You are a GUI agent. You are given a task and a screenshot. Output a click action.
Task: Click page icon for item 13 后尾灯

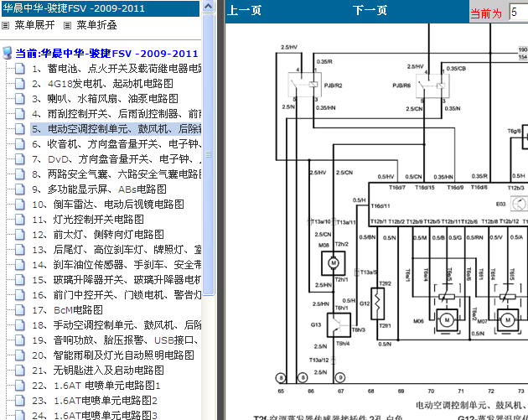tap(20, 250)
